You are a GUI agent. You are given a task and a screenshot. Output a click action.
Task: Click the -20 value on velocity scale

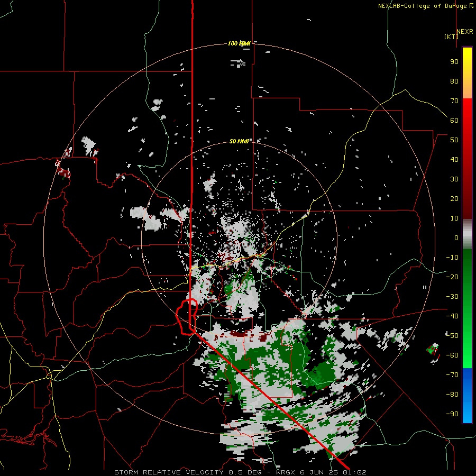(452, 277)
